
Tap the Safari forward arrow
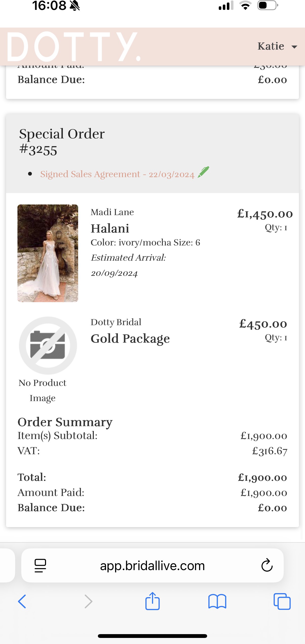point(88,601)
